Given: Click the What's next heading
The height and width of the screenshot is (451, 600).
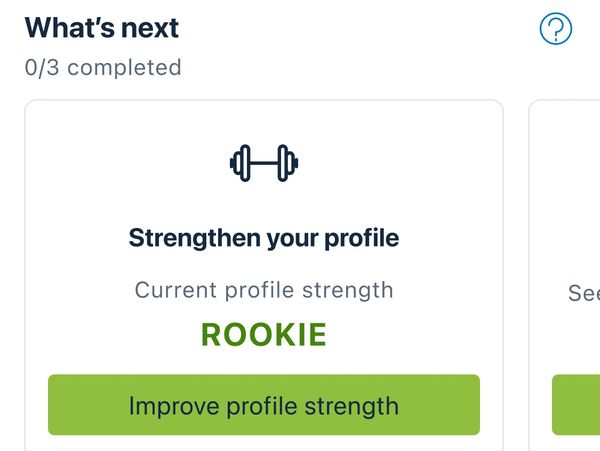Looking at the screenshot, I should click(101, 27).
